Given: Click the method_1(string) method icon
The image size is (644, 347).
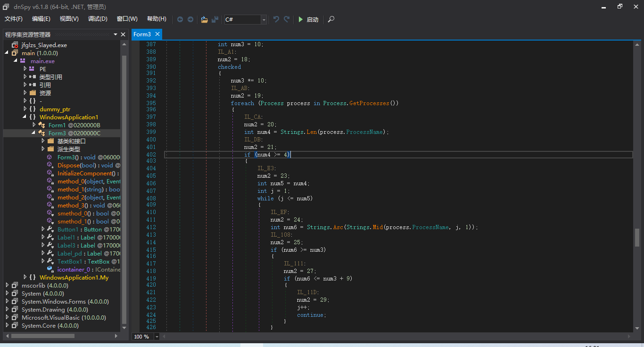Looking at the screenshot, I should 50,189.
